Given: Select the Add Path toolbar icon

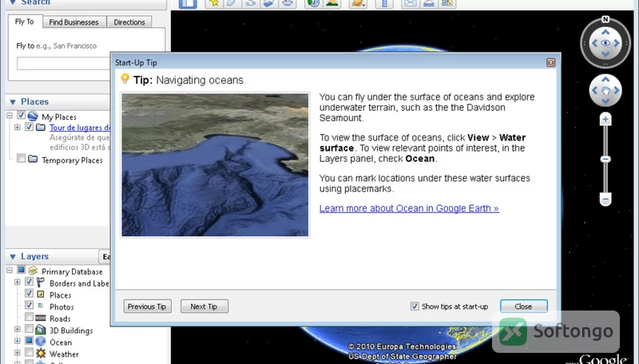Looking at the screenshot, I should coord(250,3).
